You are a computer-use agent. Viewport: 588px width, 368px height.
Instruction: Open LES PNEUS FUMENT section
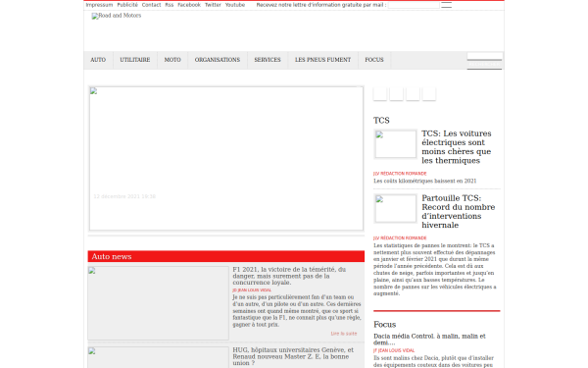point(322,60)
